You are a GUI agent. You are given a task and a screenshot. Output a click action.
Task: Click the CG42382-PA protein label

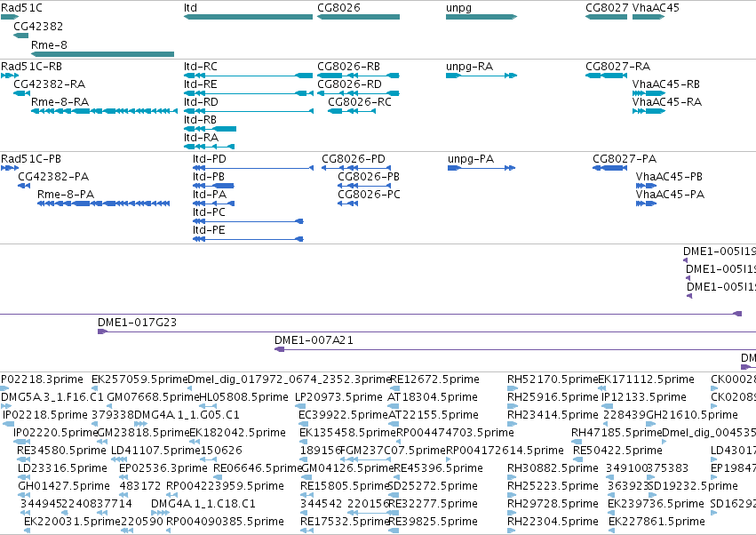53,177
